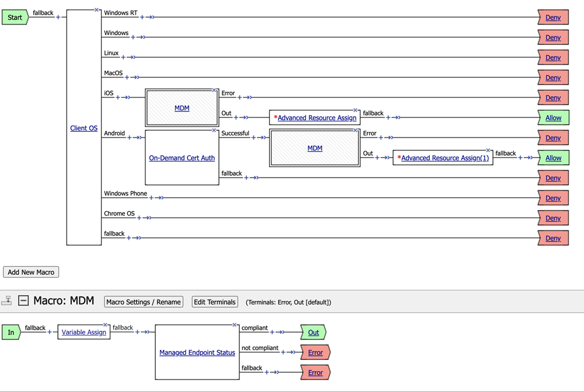Edit the Allow ending after Advanced Resource Assign(1)
584x392 pixels.
[552, 158]
